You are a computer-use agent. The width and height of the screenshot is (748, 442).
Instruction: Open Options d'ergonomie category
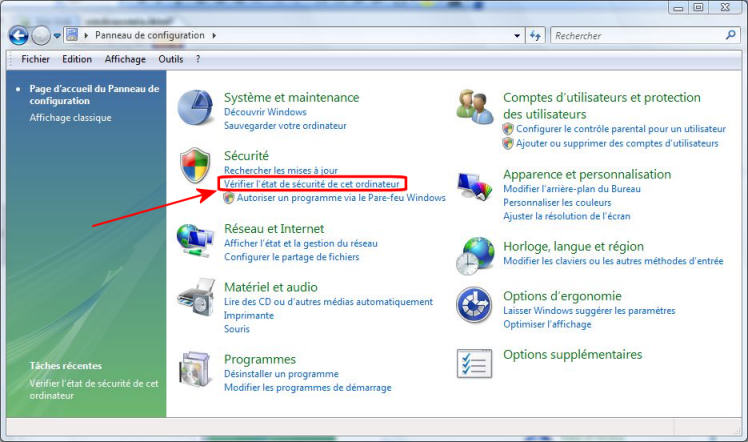562,296
